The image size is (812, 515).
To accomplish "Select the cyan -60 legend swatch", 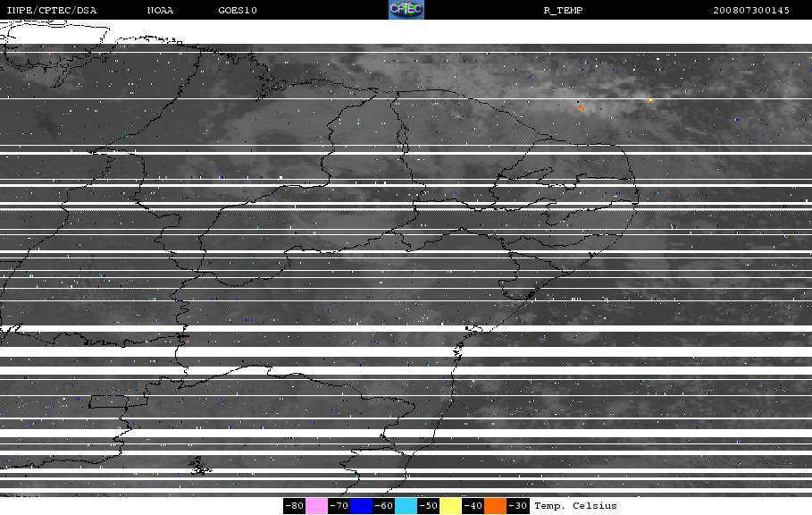I will (x=406, y=506).
